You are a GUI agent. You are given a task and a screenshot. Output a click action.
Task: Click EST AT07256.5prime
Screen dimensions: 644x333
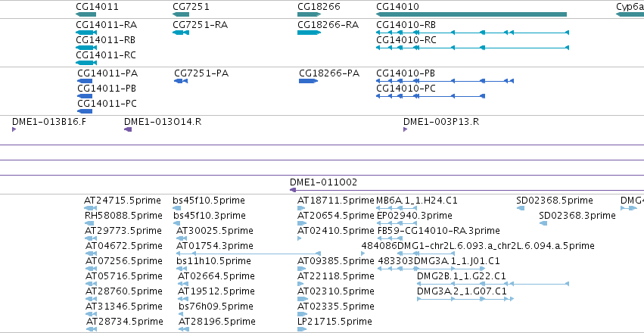[124, 261]
